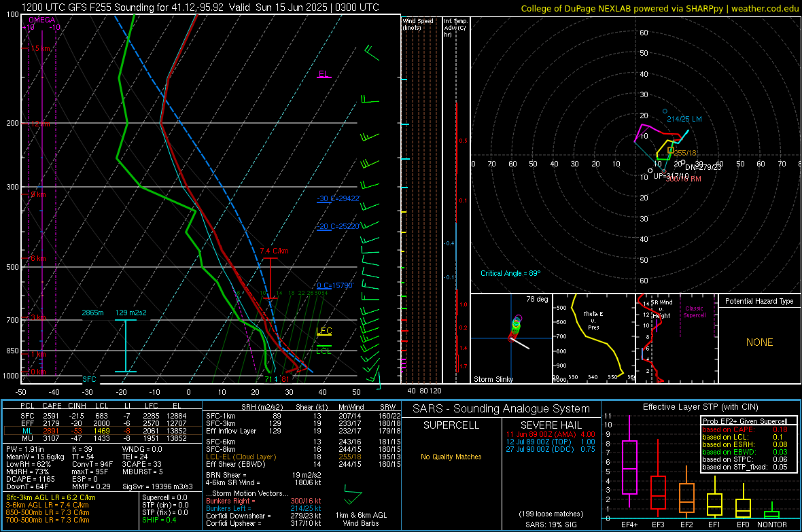Click the '12 km' height marker
802x532 pixels.
point(40,124)
